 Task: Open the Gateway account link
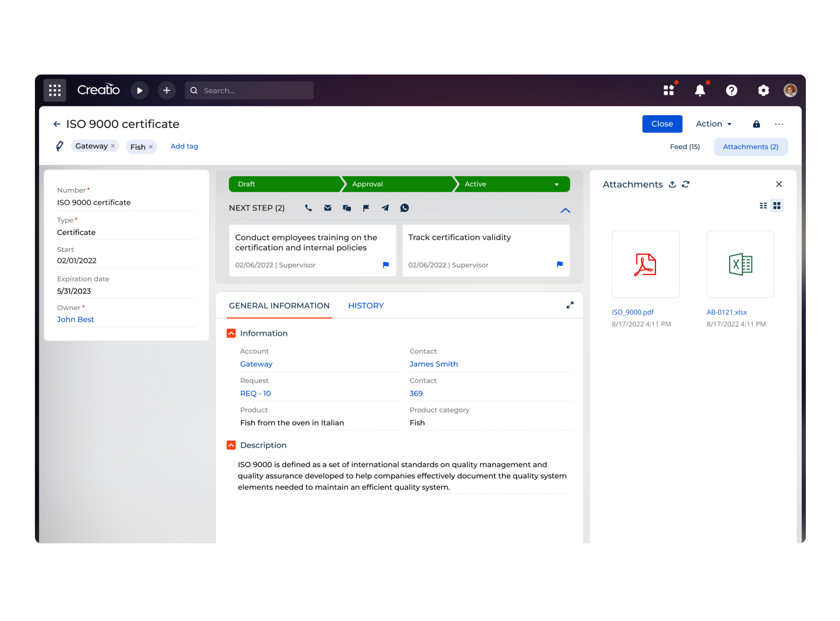click(256, 364)
